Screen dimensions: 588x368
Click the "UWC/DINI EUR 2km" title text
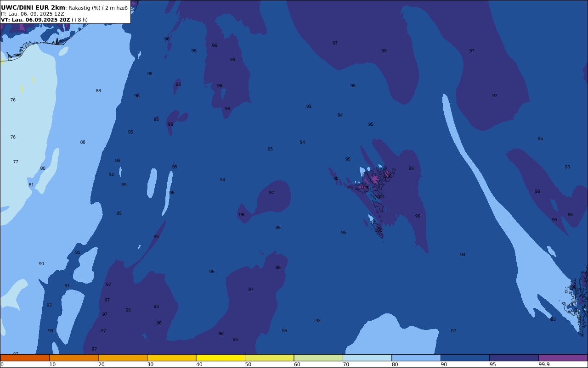(x=33, y=7)
